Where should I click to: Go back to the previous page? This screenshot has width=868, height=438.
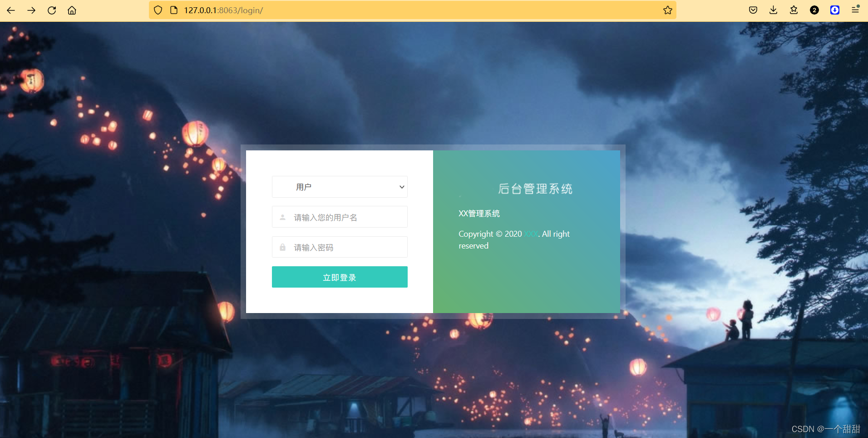(x=11, y=10)
